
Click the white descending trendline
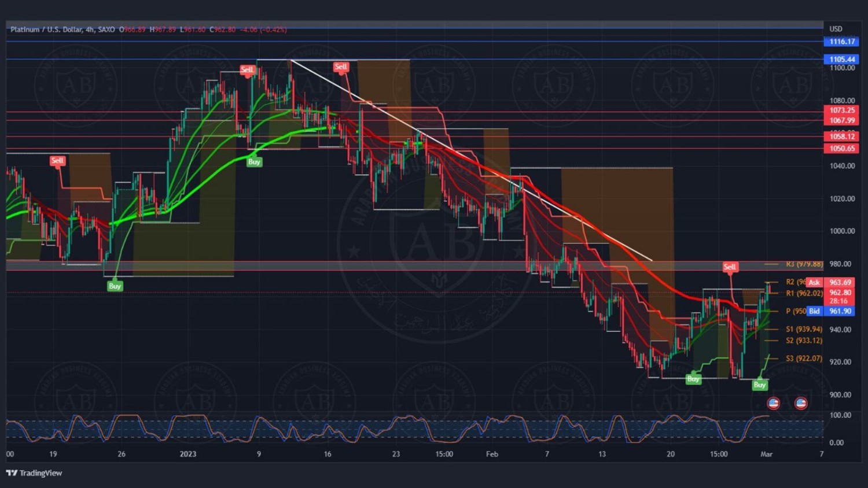(x=472, y=160)
